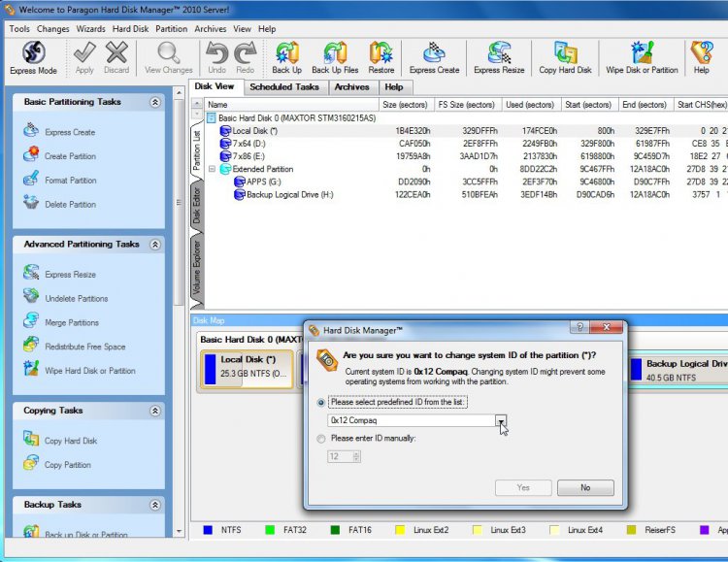728x562 pixels.
Task: Select the APPS (G:) partition row
Action: click(x=467, y=182)
